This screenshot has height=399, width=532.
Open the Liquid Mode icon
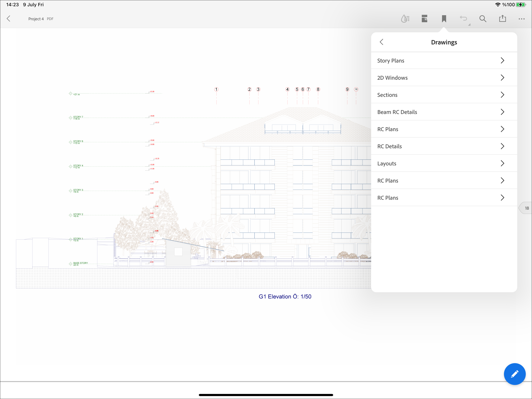pos(405,19)
